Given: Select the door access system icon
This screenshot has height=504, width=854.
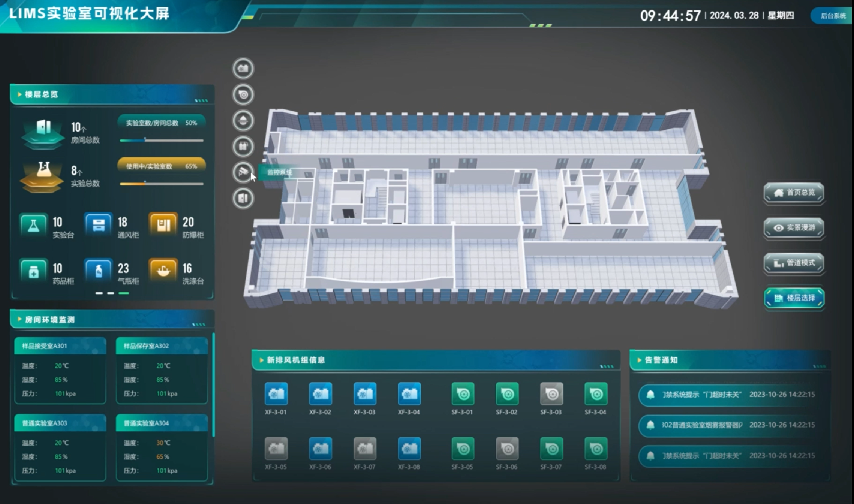Looking at the screenshot, I should click(243, 198).
